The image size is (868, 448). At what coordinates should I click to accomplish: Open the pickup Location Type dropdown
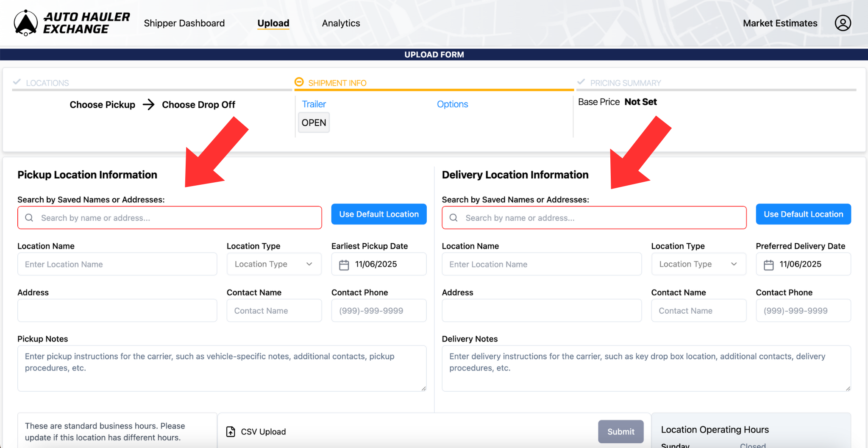pyautogui.click(x=274, y=264)
